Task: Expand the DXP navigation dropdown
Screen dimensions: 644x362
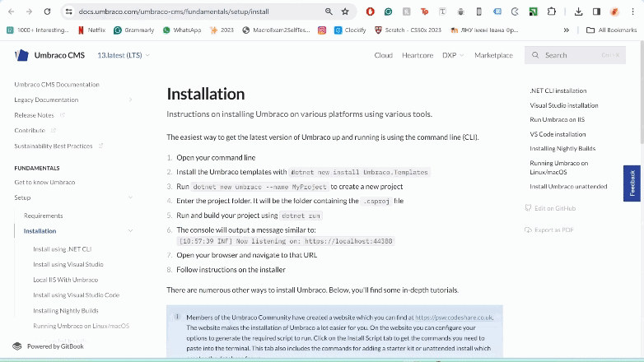Action: [x=452, y=55]
